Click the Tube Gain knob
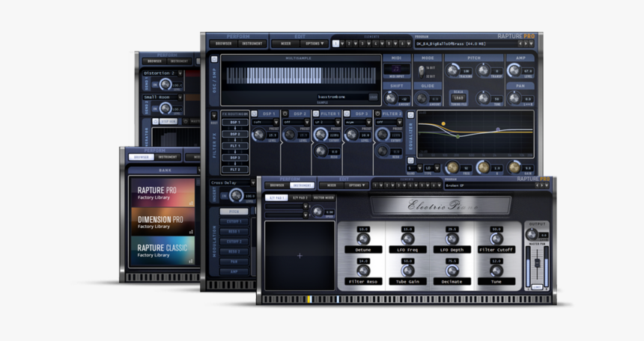The width and height of the screenshot is (644, 341). [x=407, y=271]
